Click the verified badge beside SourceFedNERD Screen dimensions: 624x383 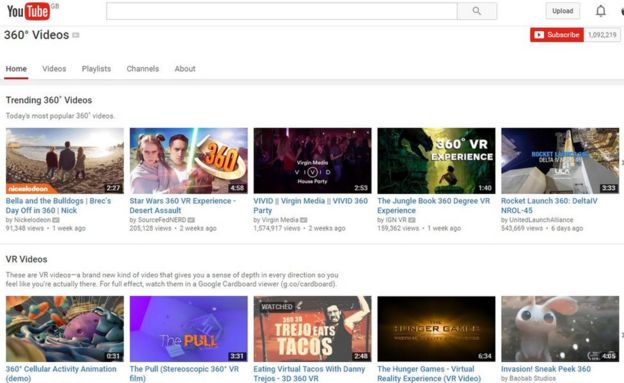(x=191, y=220)
